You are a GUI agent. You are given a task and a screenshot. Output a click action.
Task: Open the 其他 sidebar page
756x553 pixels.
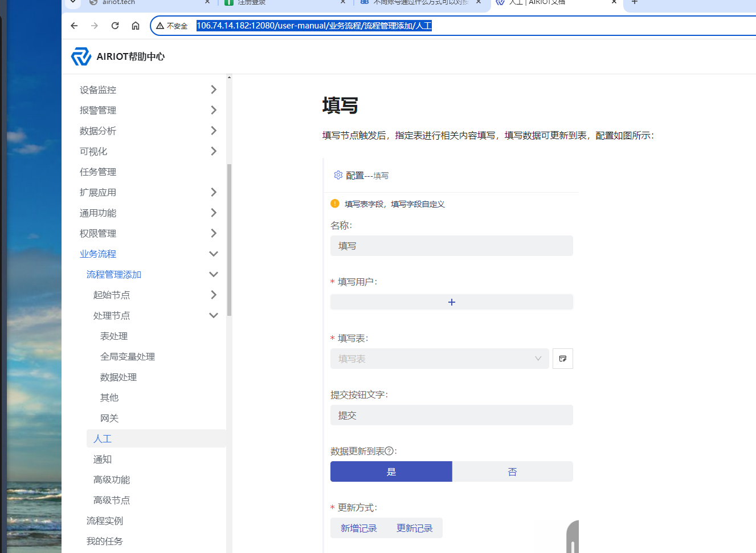109,397
